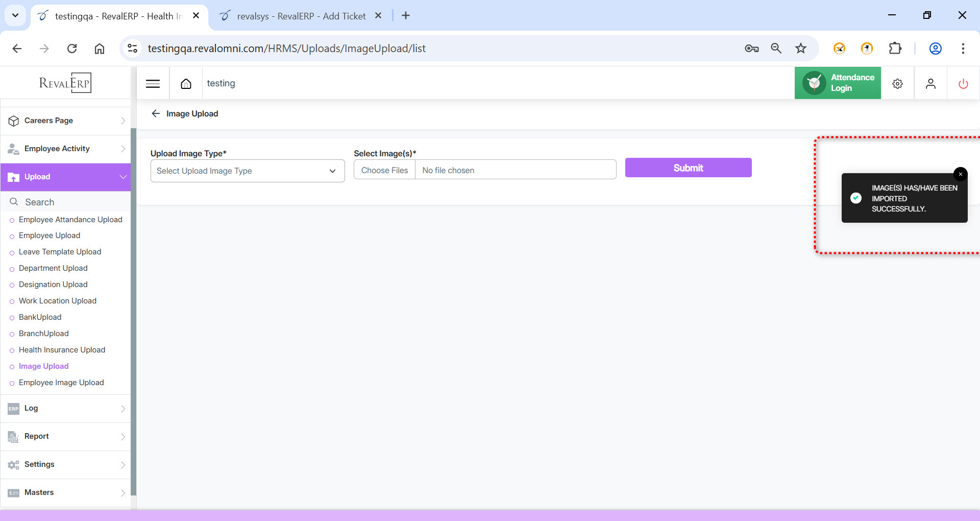Switch to the Add Ticket tab
This screenshot has width=980, height=521.
coord(301,16)
